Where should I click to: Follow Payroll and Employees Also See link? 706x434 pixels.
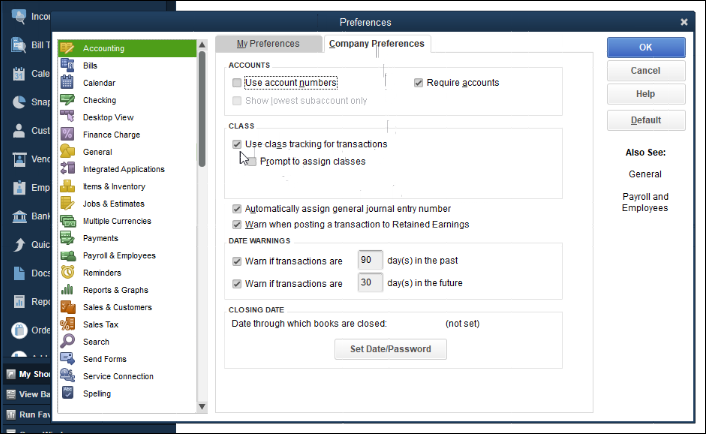[x=645, y=202]
